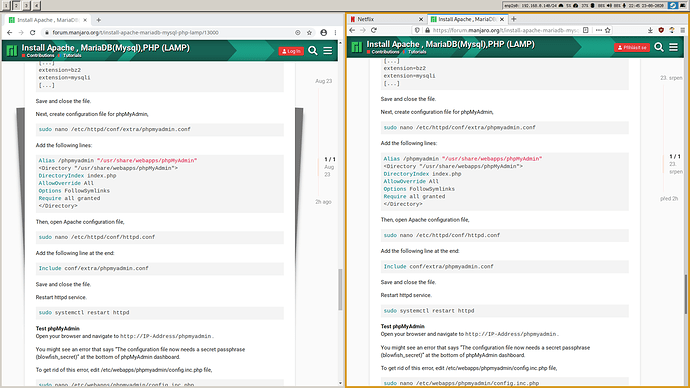Click the red Log In button
This screenshot has height=388, width=690.
(x=291, y=51)
